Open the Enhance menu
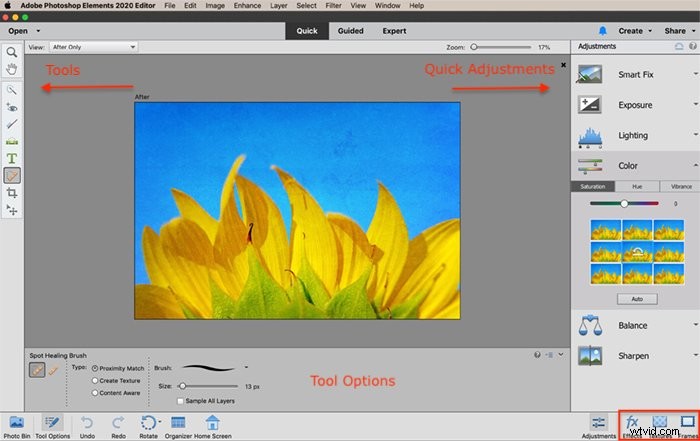The height and width of the screenshot is (441, 700). pos(247,5)
